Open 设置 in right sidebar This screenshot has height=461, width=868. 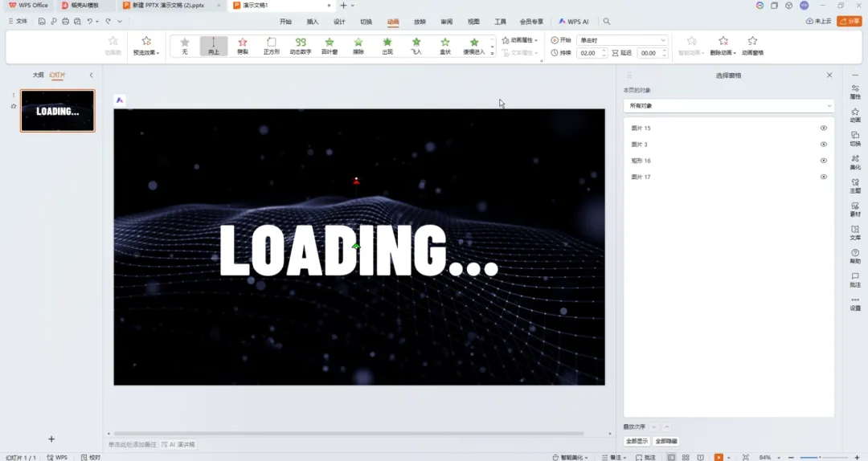(x=855, y=304)
